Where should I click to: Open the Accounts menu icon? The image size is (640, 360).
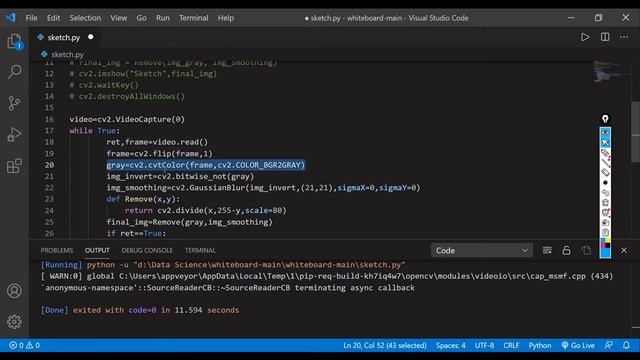point(14,291)
